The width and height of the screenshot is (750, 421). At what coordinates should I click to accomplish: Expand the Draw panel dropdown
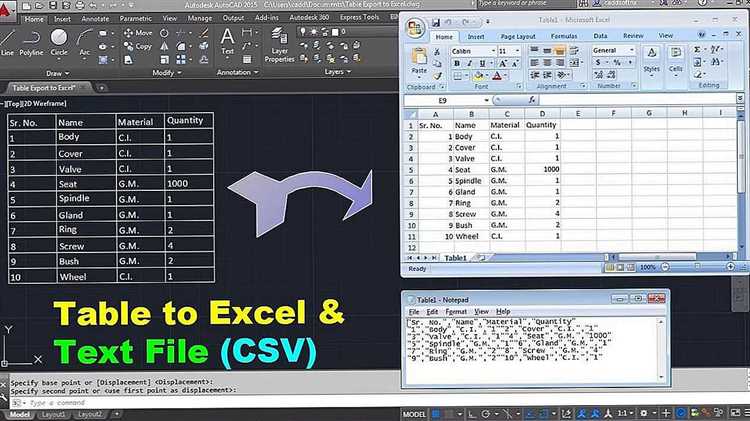coord(58,73)
